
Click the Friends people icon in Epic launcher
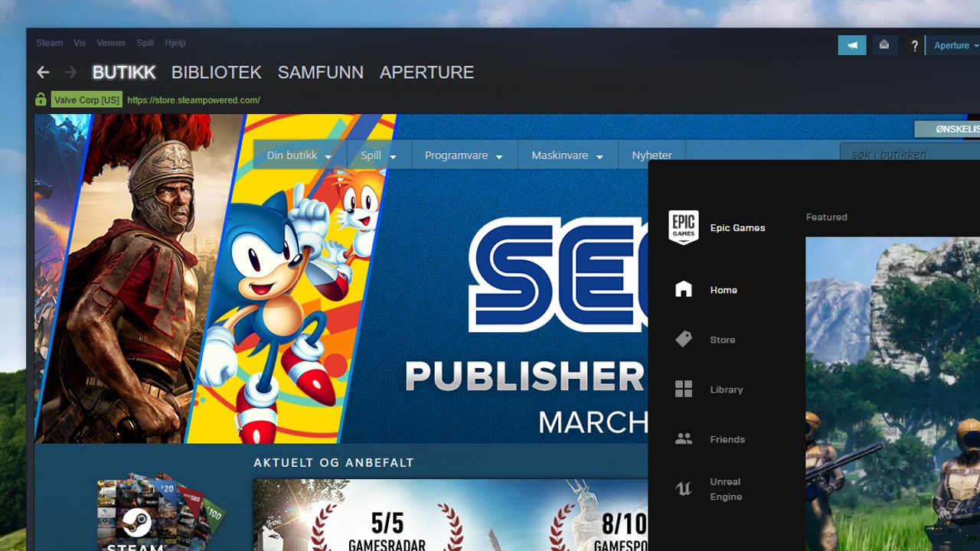click(x=684, y=439)
